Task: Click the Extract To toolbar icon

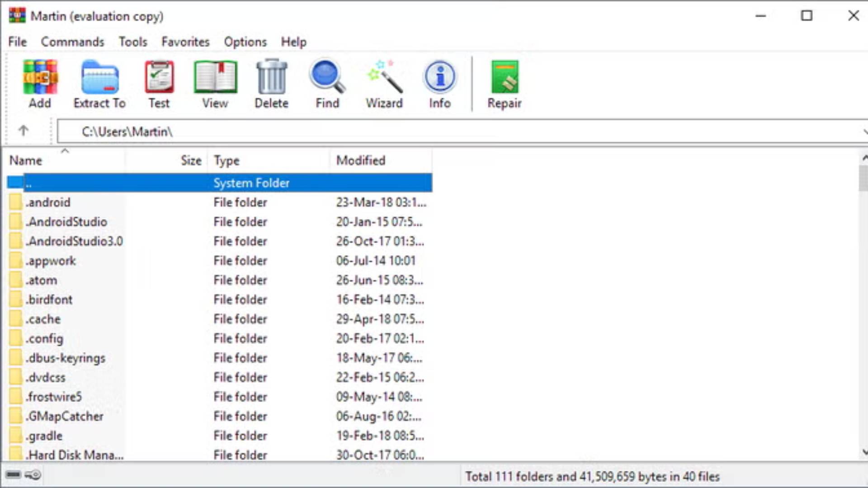Action: pyautogui.click(x=99, y=78)
